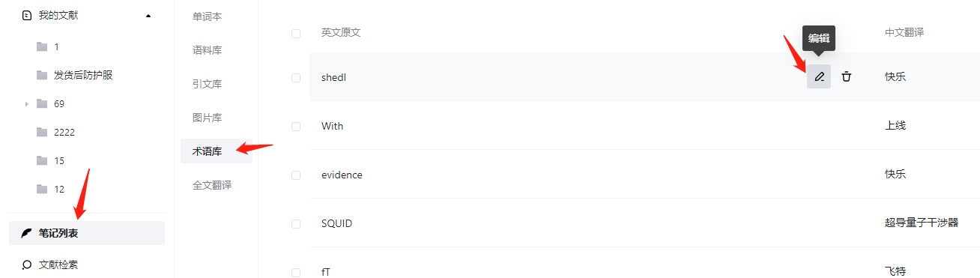The image size is (980, 278).
Task: Click the 我的文献 document icon
Action: [x=27, y=15]
